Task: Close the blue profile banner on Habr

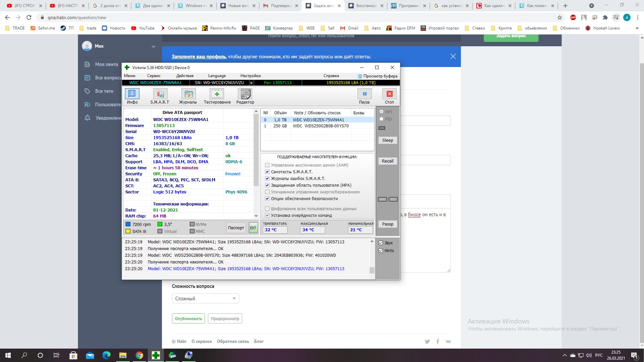Action: click(x=453, y=56)
